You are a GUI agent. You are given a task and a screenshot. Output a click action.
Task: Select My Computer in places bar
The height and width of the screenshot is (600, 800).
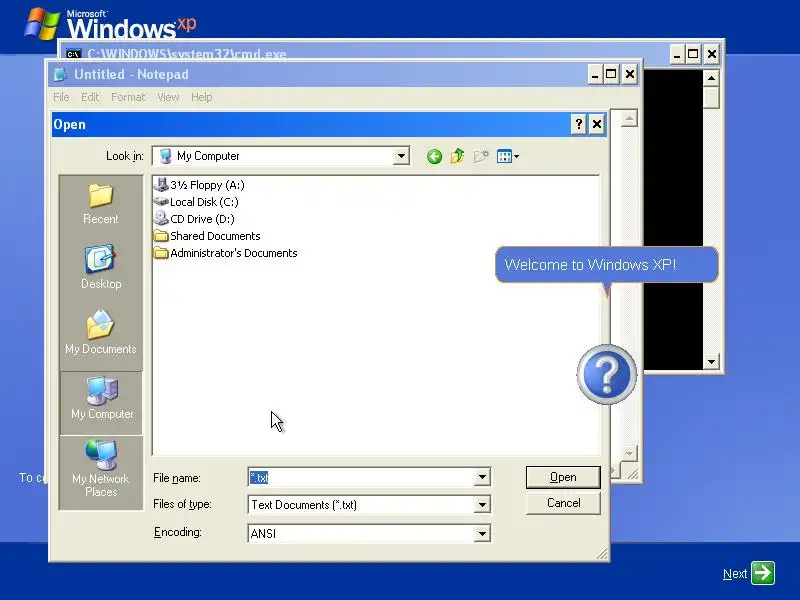point(102,403)
